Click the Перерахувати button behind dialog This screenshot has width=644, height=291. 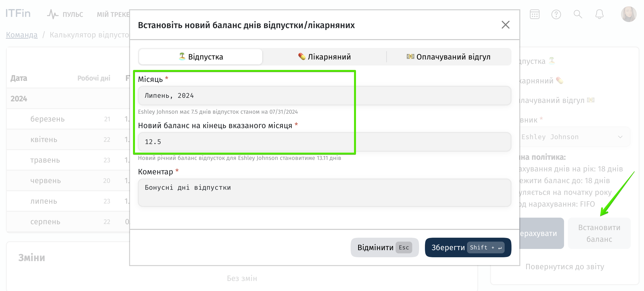click(x=541, y=233)
